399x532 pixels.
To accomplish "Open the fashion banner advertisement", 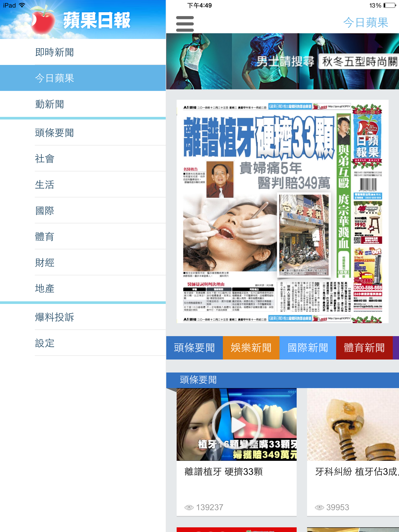I will [x=283, y=61].
